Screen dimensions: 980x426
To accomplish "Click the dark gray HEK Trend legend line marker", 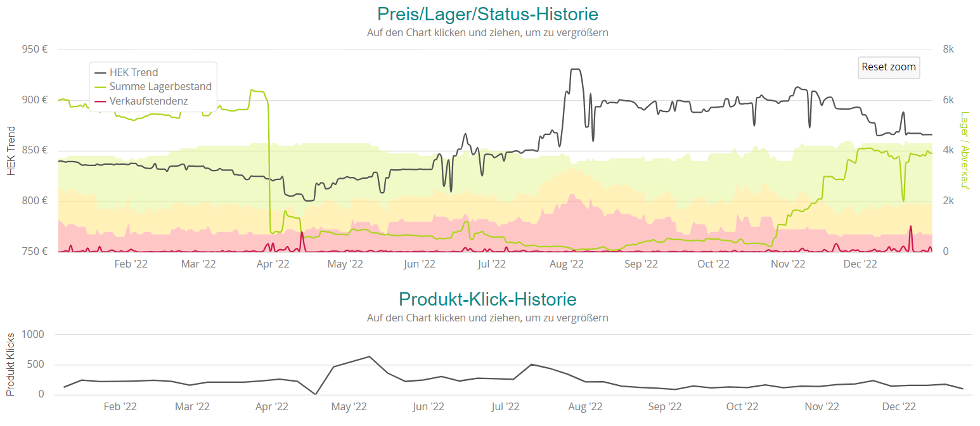I will pos(100,72).
